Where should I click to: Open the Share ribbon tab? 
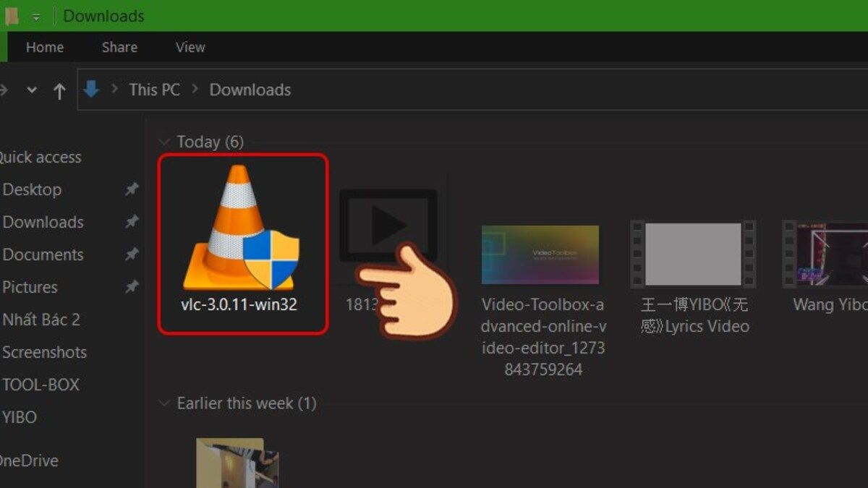[119, 47]
